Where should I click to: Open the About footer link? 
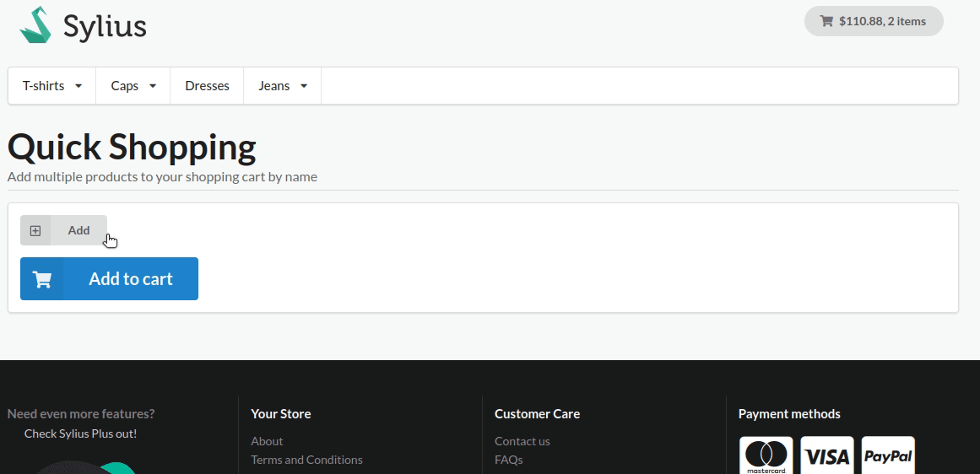[x=267, y=441]
